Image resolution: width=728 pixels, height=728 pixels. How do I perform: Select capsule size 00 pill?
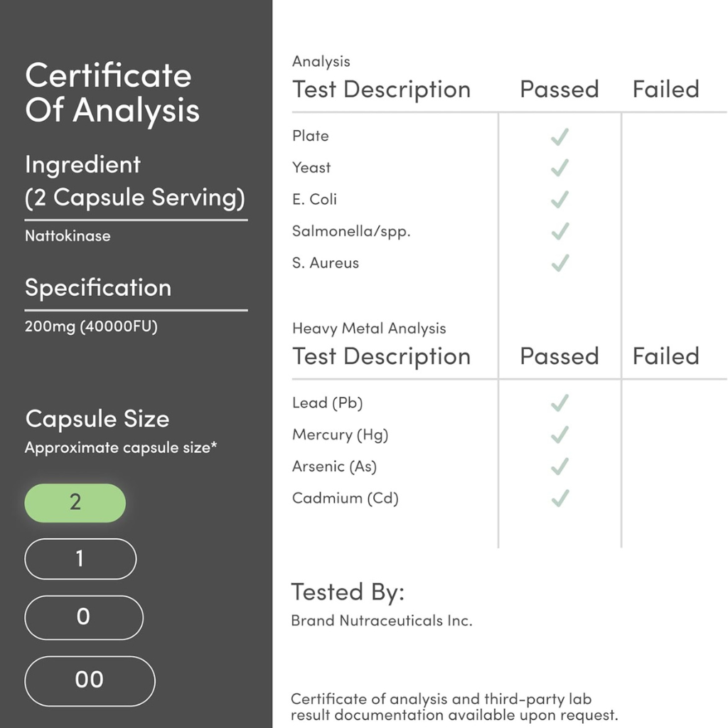[90, 681]
